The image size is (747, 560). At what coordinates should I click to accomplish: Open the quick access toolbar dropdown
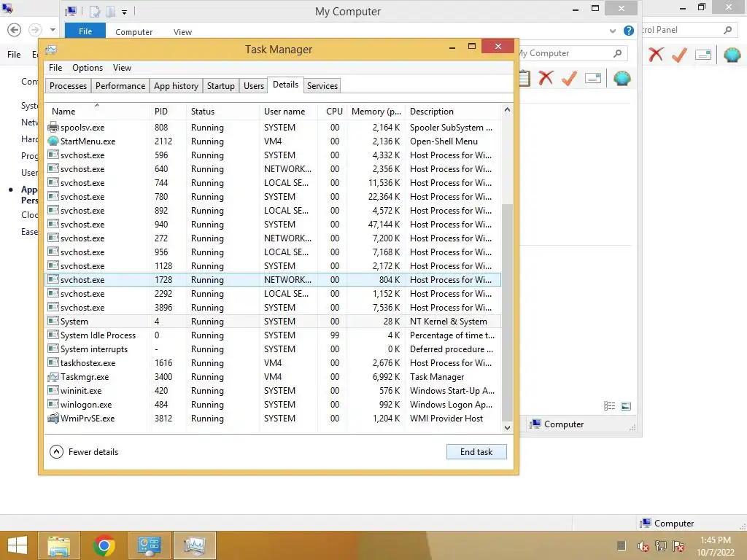(124, 12)
